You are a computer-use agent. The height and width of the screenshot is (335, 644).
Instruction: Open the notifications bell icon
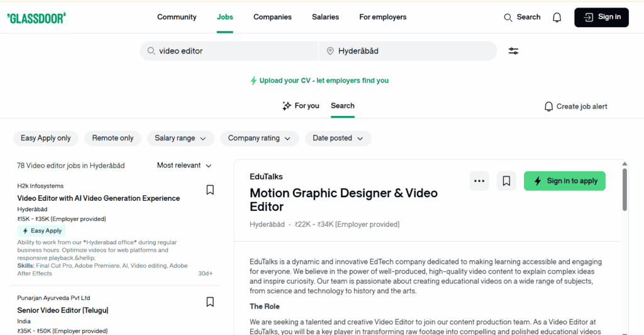pyautogui.click(x=557, y=17)
